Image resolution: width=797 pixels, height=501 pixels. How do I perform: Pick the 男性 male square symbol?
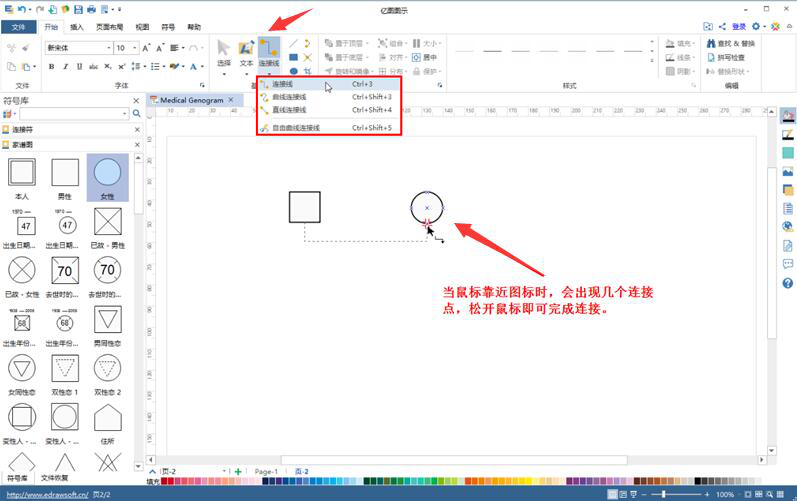point(65,178)
